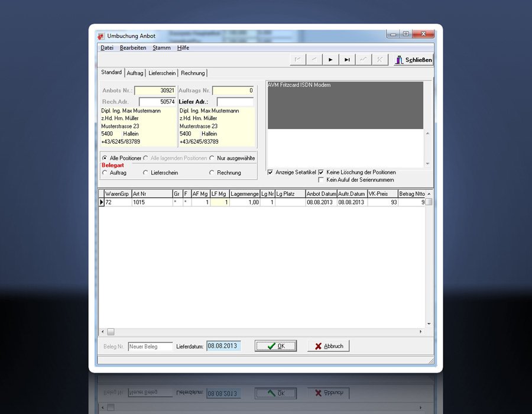Click the Schließen toolbar button
Screen dimensions: 532x414
pyautogui.click(x=413, y=60)
